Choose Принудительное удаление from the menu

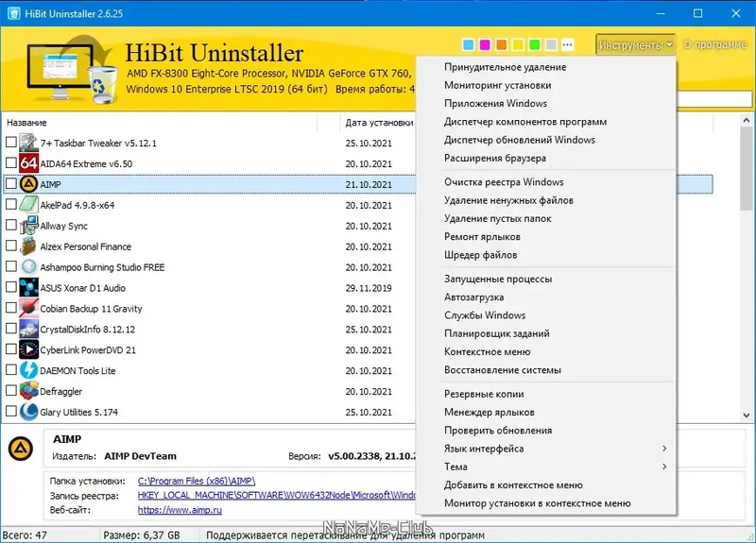(546, 67)
